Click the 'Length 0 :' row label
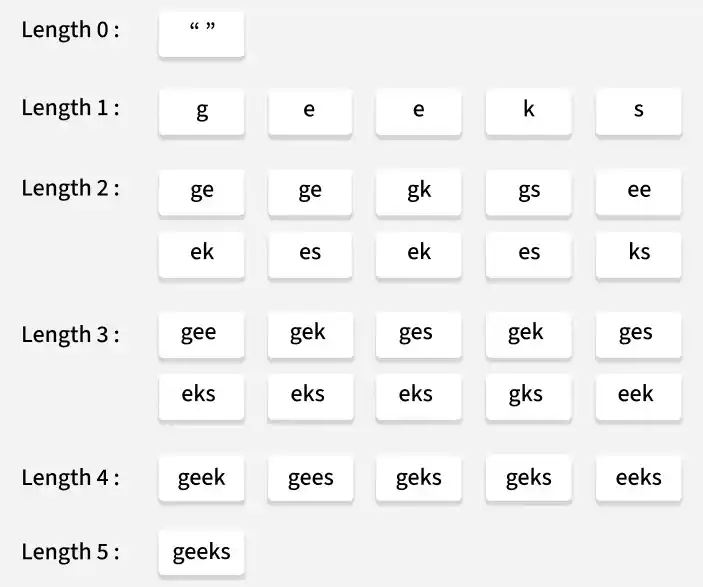 pyautogui.click(x=70, y=30)
